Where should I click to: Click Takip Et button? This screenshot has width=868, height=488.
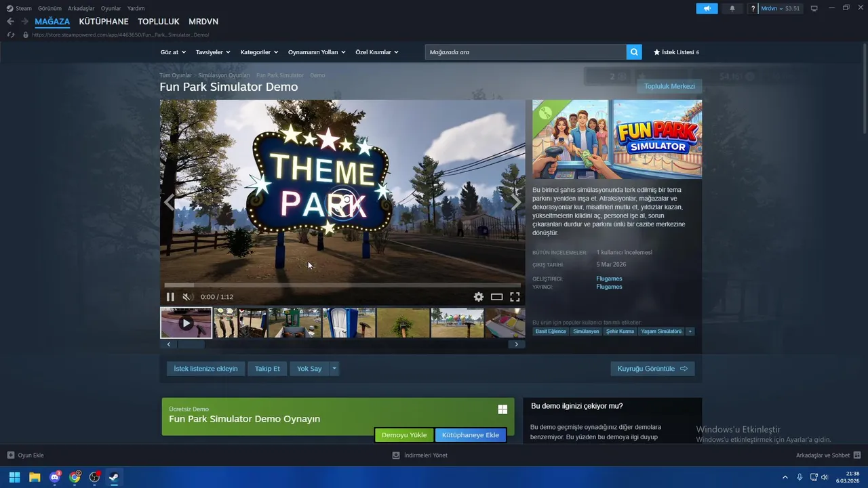(x=267, y=369)
